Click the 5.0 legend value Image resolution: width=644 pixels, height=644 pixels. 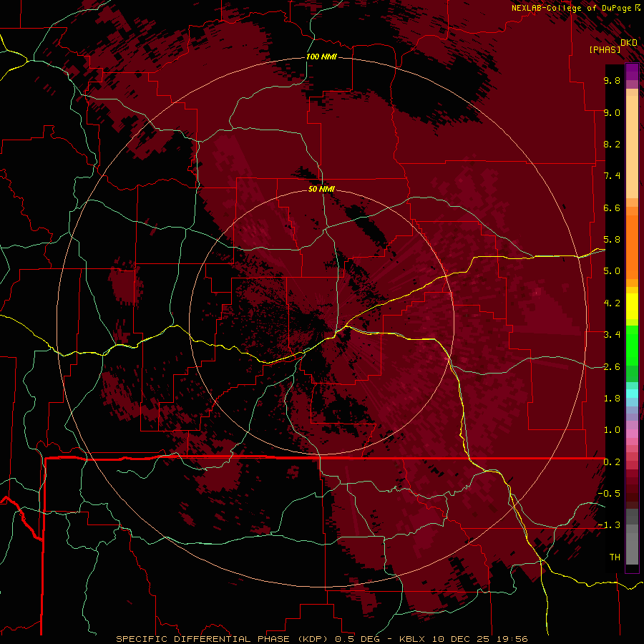(612, 271)
